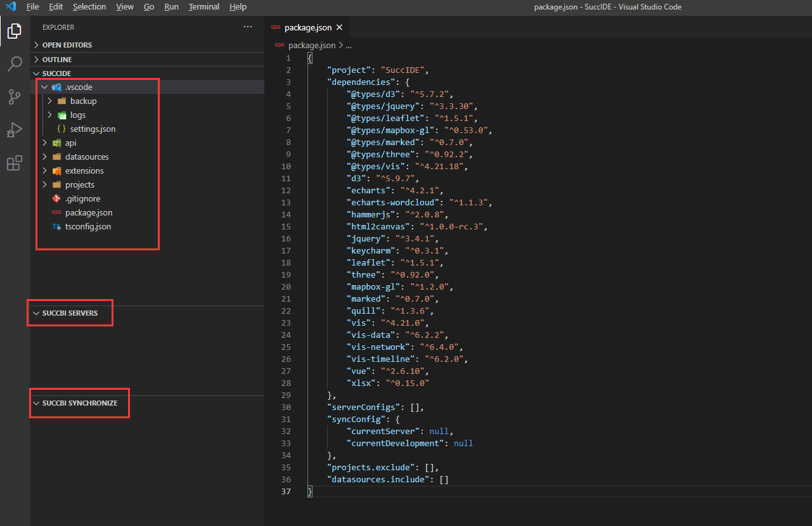812x526 pixels.
Task: Close the package.json editor tab
Action: [339, 27]
